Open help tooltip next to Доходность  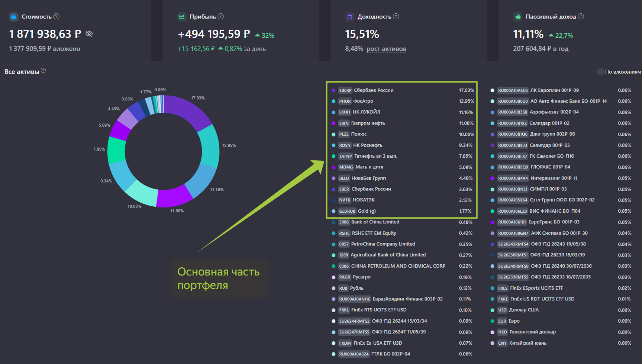(x=396, y=16)
